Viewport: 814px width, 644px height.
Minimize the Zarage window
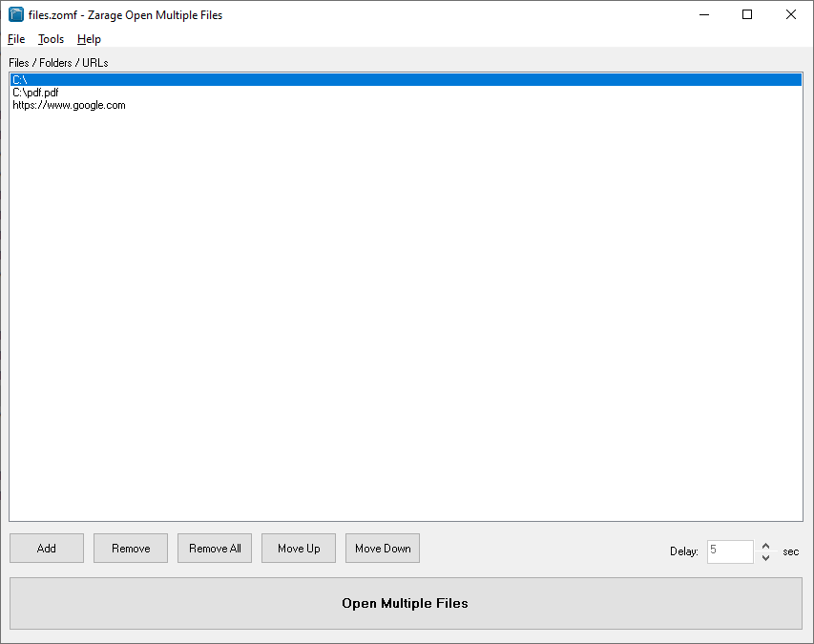click(x=704, y=14)
